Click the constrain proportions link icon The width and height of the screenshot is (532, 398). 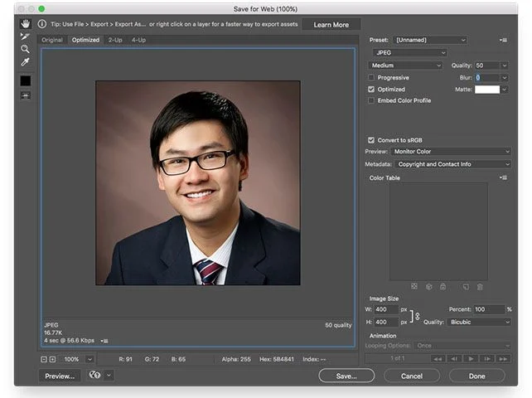(x=417, y=316)
